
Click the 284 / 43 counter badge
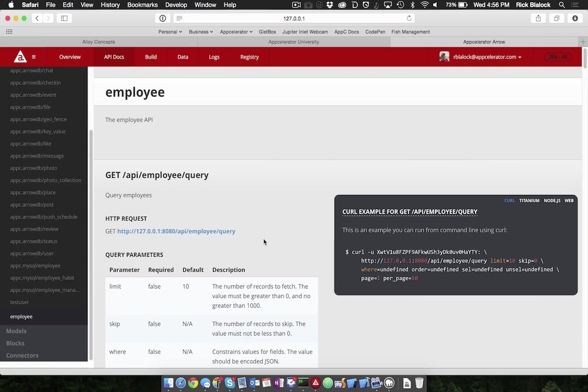point(558,57)
